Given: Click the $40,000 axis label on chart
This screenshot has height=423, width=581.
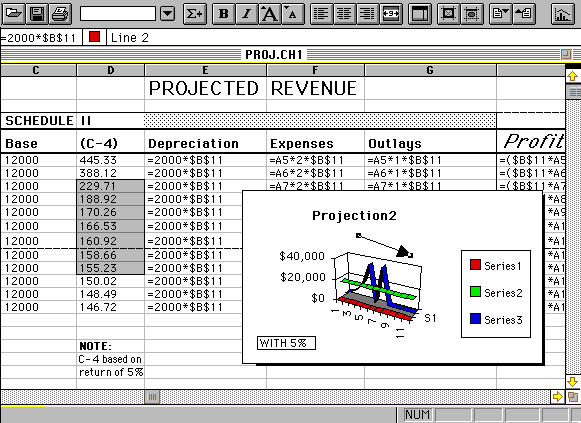Looking at the screenshot, I should point(302,256).
